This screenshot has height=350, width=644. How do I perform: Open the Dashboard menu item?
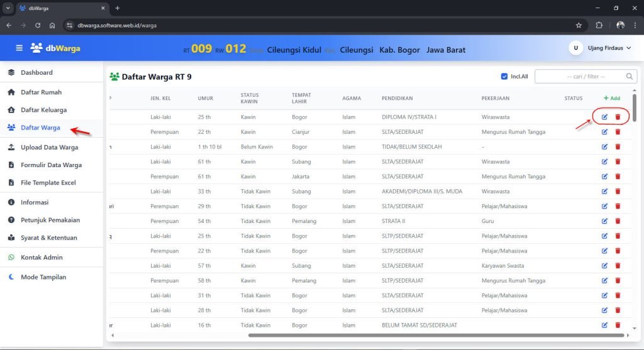click(x=36, y=72)
